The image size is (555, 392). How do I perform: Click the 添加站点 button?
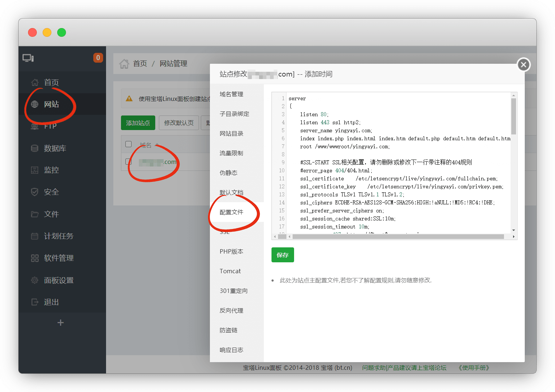click(x=138, y=123)
